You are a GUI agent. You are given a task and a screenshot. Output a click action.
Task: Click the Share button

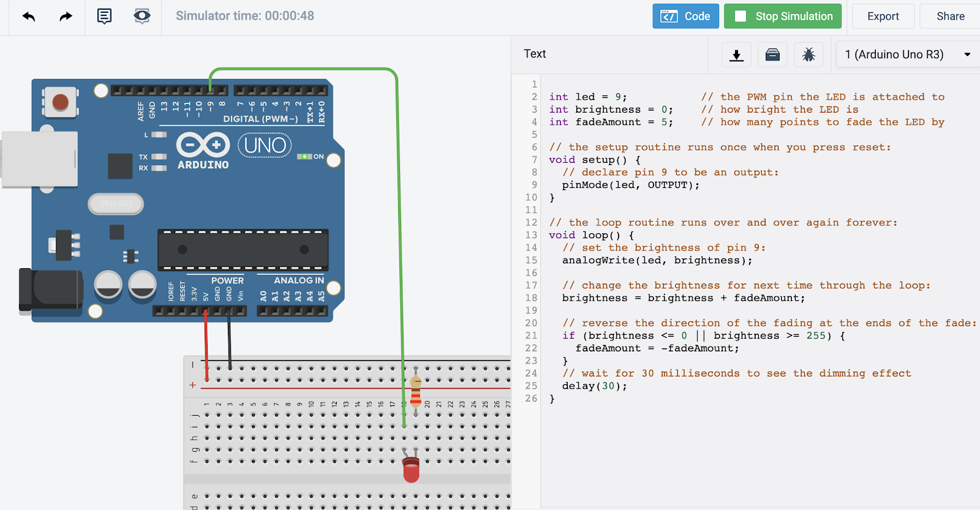(x=951, y=17)
